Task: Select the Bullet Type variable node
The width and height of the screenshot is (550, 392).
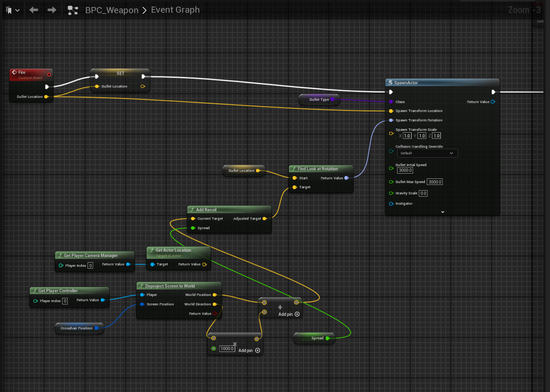Action: coord(319,99)
